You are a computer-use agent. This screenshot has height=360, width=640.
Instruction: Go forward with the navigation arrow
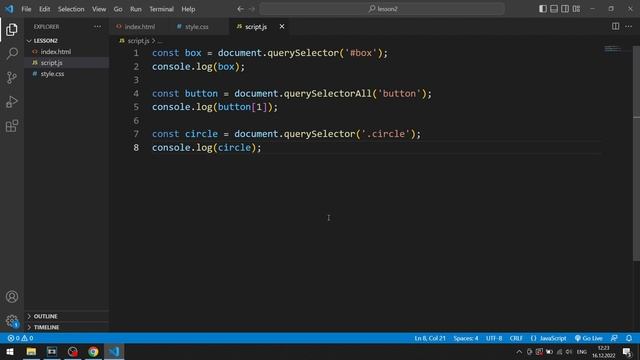(x=252, y=9)
